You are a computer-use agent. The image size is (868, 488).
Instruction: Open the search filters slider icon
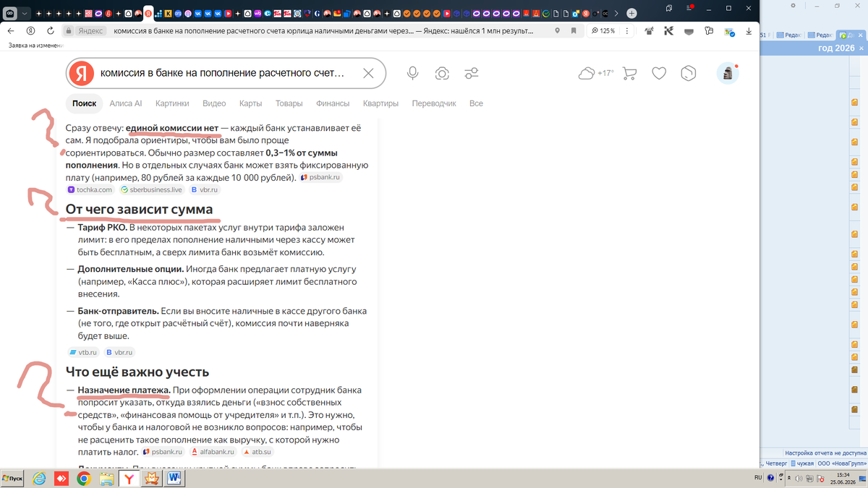coord(472,73)
